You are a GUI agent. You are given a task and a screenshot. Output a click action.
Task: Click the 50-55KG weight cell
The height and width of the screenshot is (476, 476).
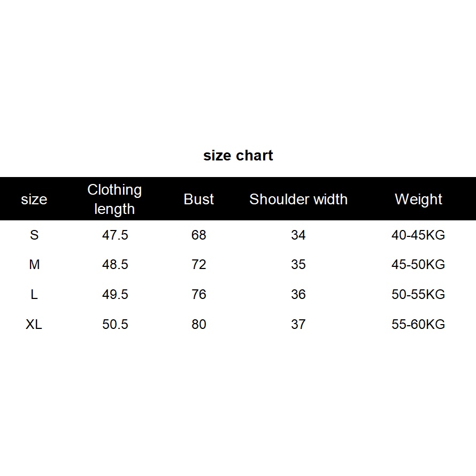click(x=418, y=295)
